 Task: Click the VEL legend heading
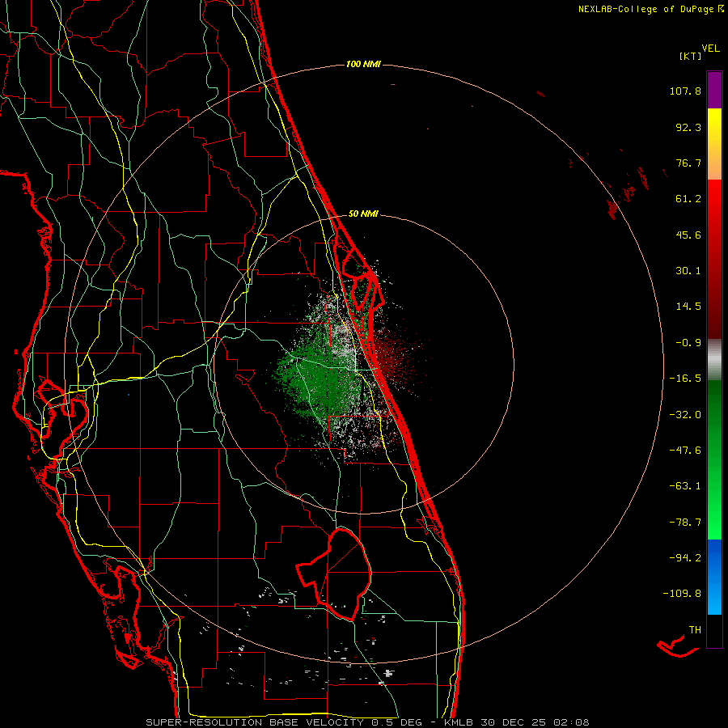(711, 49)
